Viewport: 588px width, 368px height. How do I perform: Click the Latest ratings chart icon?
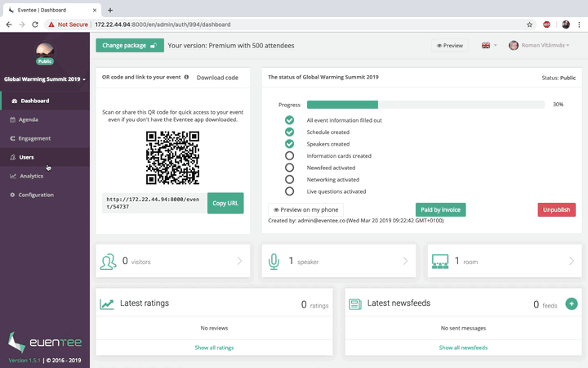107,303
